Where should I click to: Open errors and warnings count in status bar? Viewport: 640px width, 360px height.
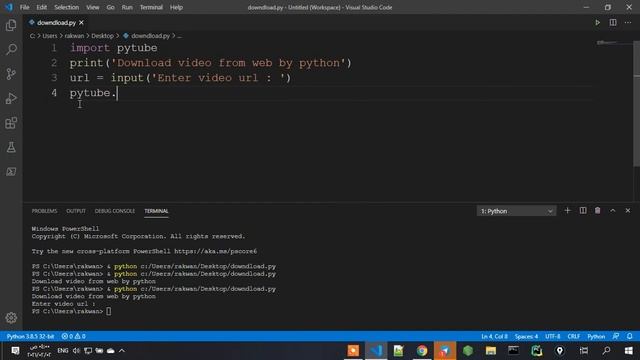pos(73,336)
